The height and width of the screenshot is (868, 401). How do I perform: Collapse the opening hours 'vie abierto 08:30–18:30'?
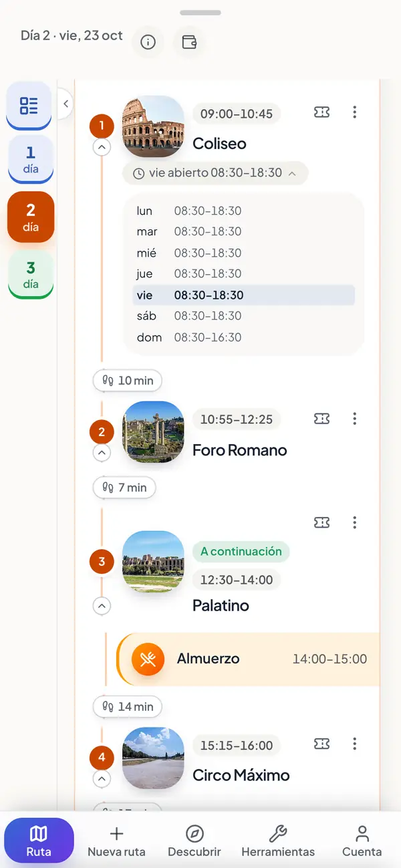(215, 173)
